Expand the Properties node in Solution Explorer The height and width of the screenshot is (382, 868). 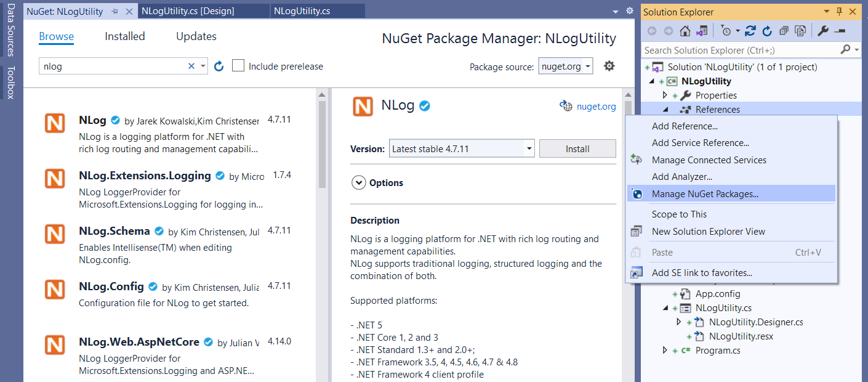tap(665, 95)
